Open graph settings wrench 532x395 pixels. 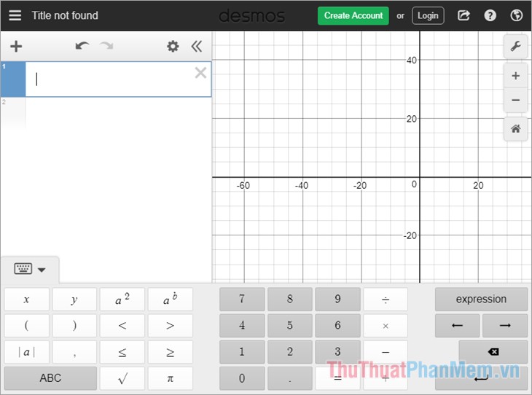[515, 46]
